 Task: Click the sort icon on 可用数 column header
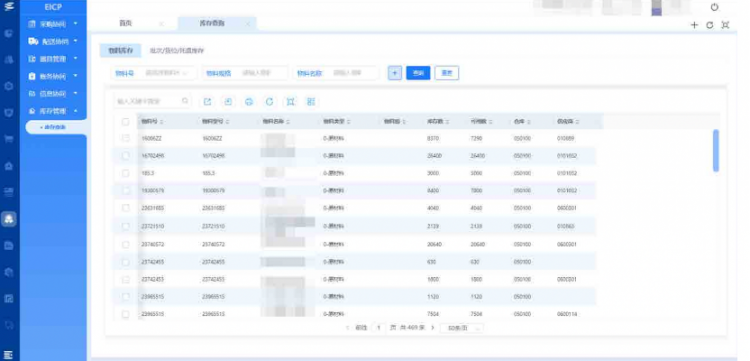[491, 122]
